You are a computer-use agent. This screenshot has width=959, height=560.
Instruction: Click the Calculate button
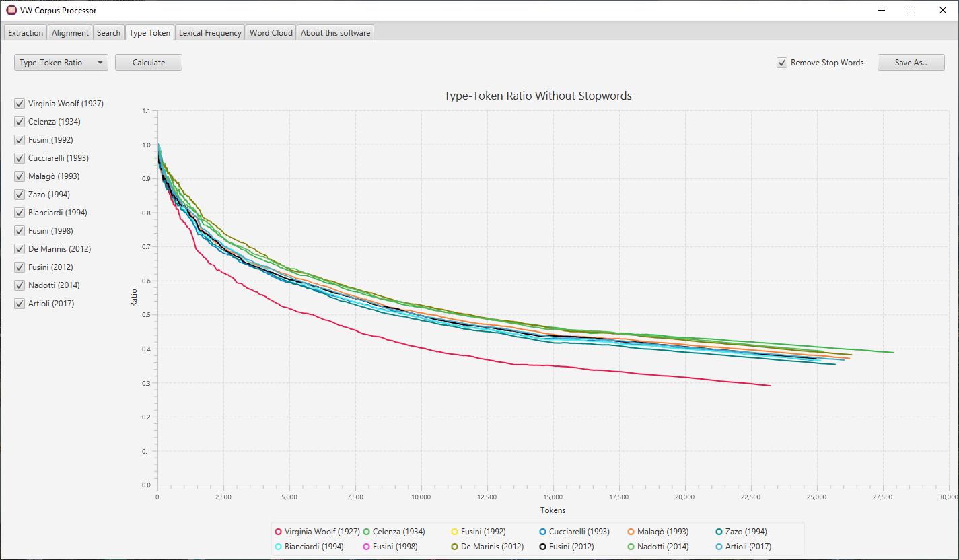(x=149, y=63)
